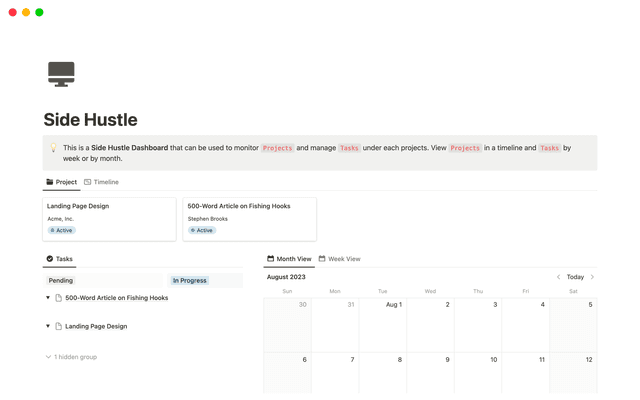Screen dimensions: 640x400
Task: Expand the 1 hidden group
Action: pyautogui.click(x=71, y=357)
